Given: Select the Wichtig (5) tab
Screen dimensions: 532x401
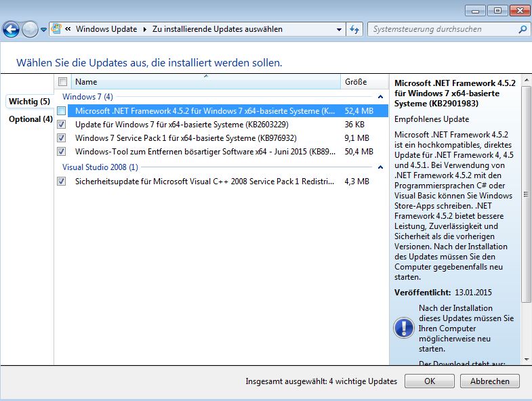Looking at the screenshot, I should [x=30, y=102].
